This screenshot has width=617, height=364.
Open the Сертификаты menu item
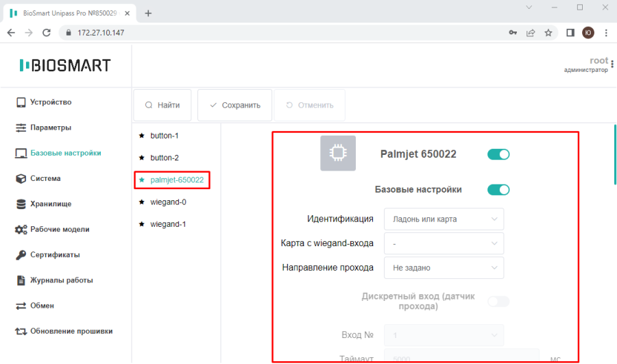[55, 255]
